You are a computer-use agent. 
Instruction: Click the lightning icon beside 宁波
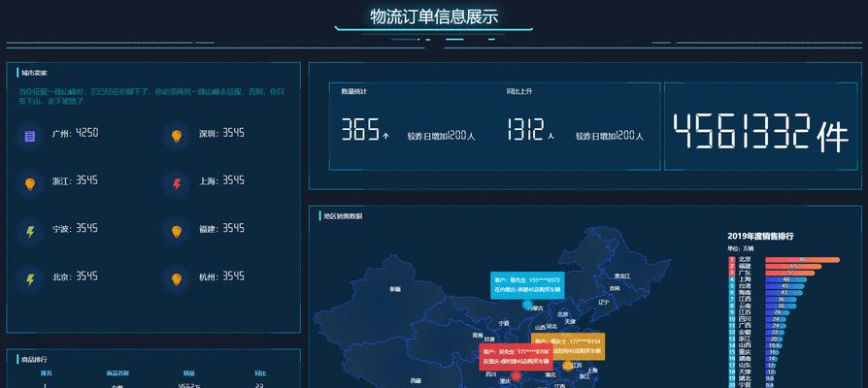pyautogui.click(x=30, y=232)
